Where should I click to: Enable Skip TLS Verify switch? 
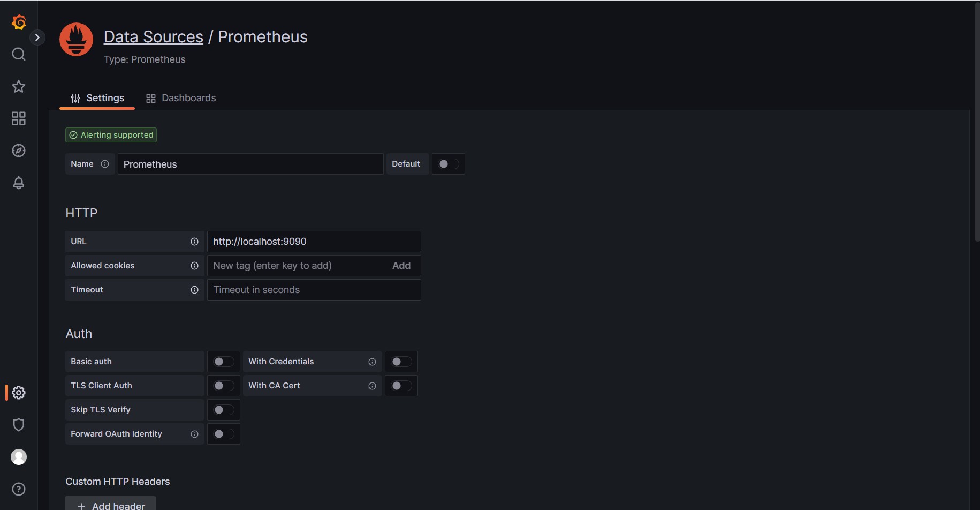click(223, 410)
